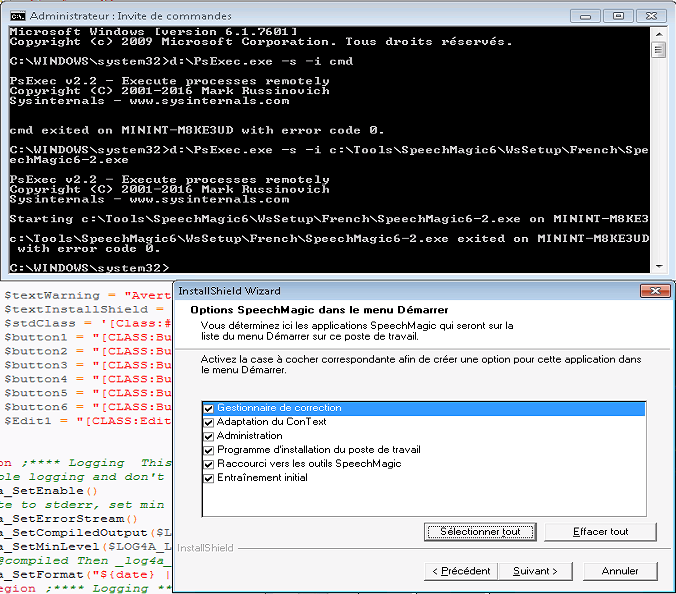676x594 pixels.
Task: Go back with the Précédent button
Action: [x=461, y=571]
